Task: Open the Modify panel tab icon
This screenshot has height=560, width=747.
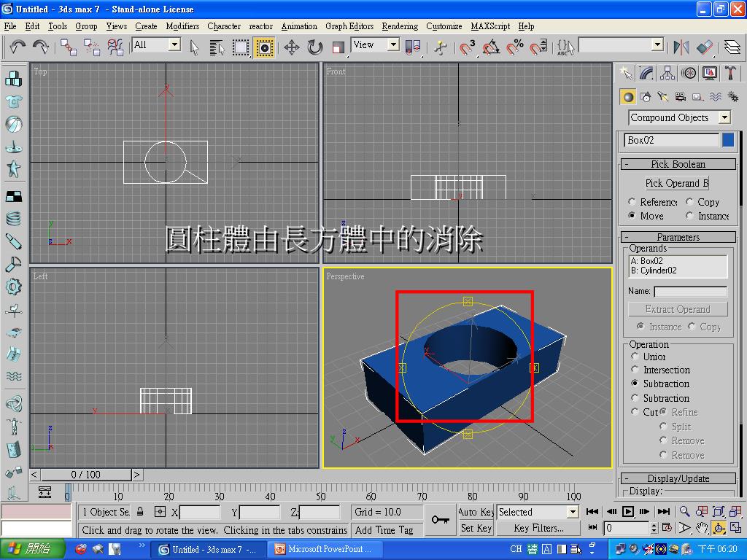Action: pos(646,73)
